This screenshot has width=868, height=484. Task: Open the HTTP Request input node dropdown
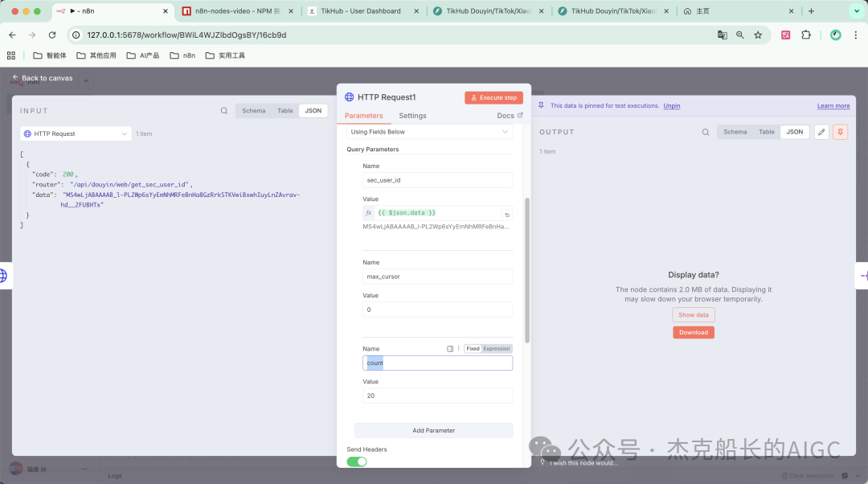(x=76, y=133)
